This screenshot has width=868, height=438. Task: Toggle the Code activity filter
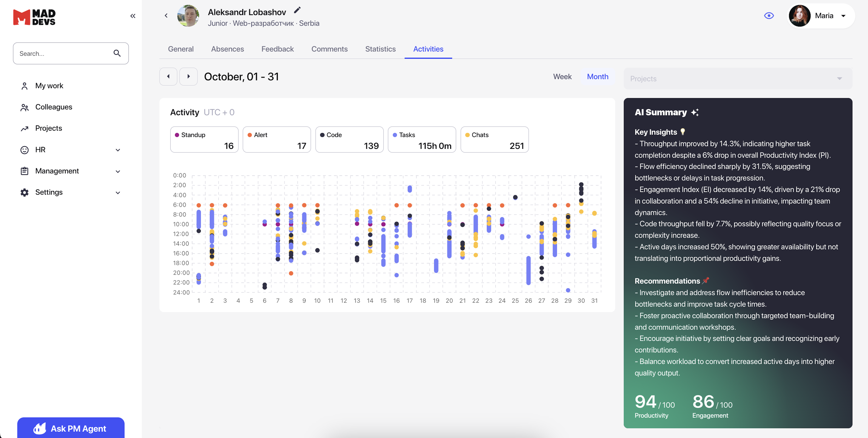point(349,140)
